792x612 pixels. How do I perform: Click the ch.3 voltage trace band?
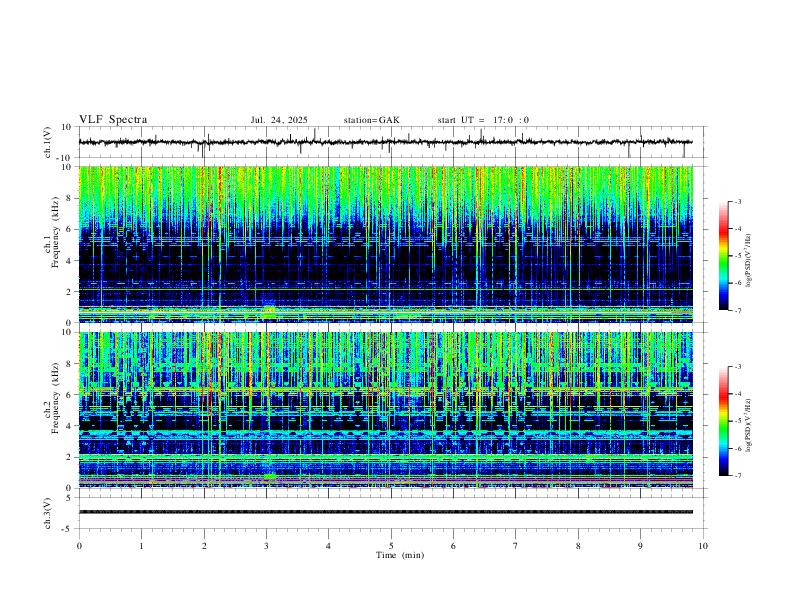(x=385, y=512)
